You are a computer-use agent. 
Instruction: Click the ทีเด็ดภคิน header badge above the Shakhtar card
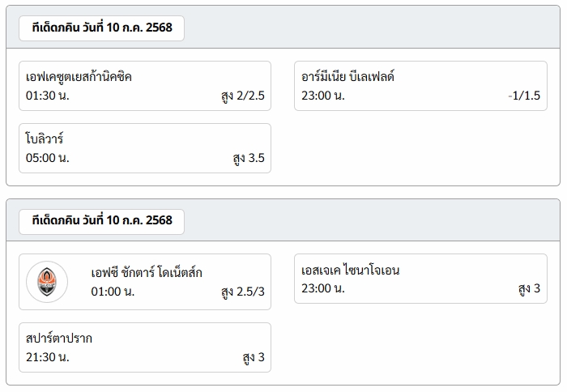[x=101, y=222]
